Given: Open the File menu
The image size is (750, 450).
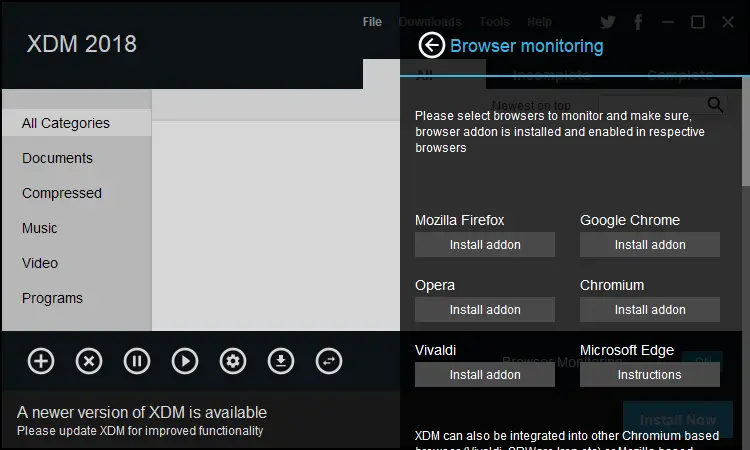Looking at the screenshot, I should pyautogui.click(x=372, y=22).
